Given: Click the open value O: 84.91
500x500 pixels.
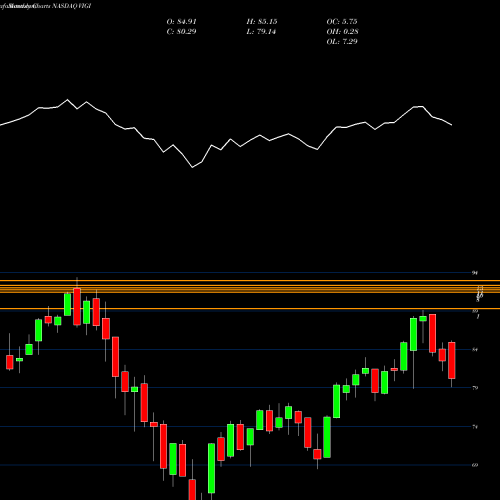Looking at the screenshot, I should tap(181, 22).
